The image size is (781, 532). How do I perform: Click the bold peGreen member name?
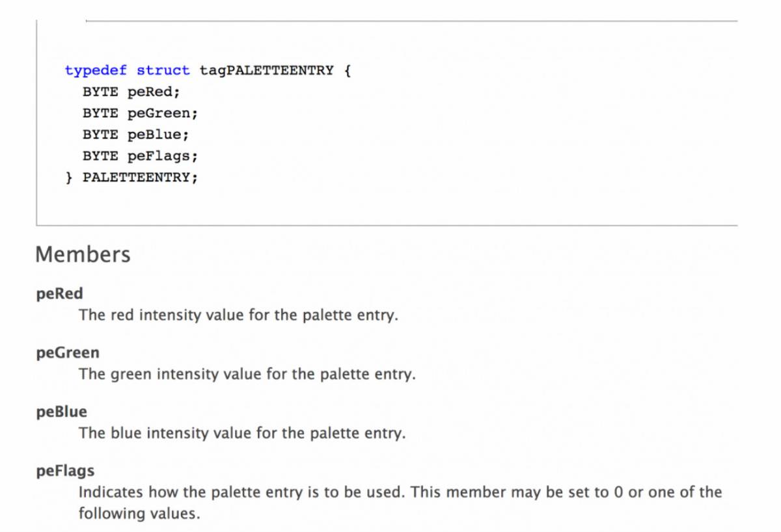click(x=68, y=352)
